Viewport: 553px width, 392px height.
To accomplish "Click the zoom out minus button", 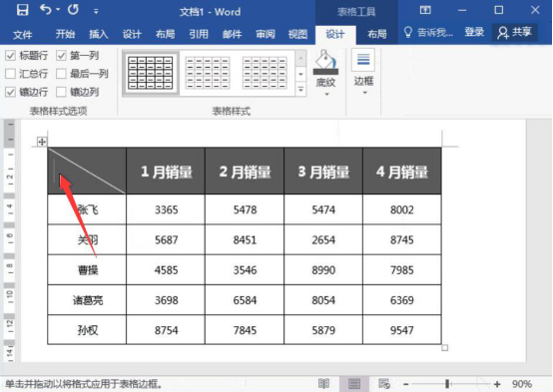I will 406,384.
